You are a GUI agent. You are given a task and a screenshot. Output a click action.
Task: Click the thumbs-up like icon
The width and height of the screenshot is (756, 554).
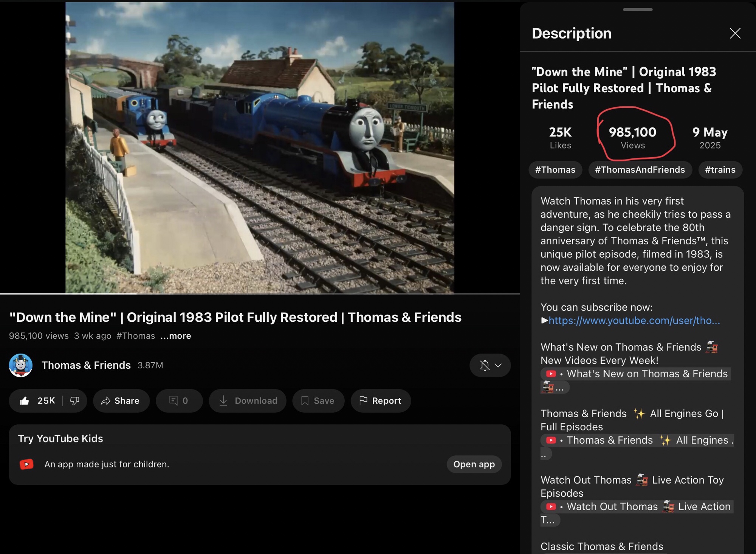[x=25, y=401]
